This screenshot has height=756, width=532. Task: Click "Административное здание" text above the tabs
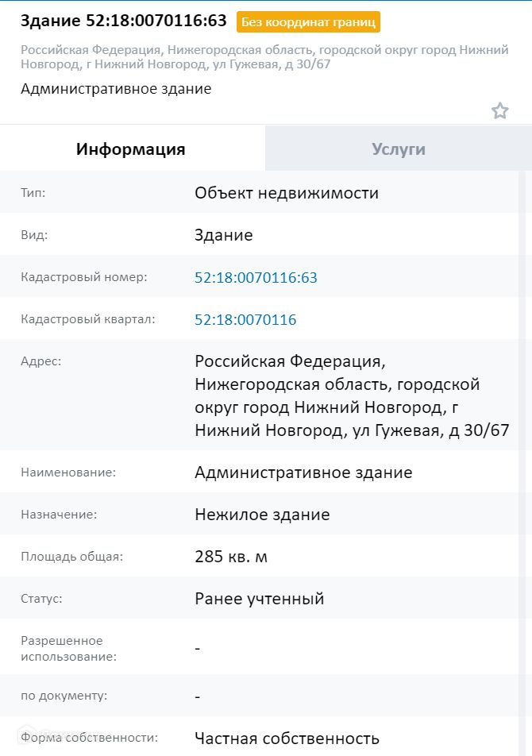(x=116, y=89)
